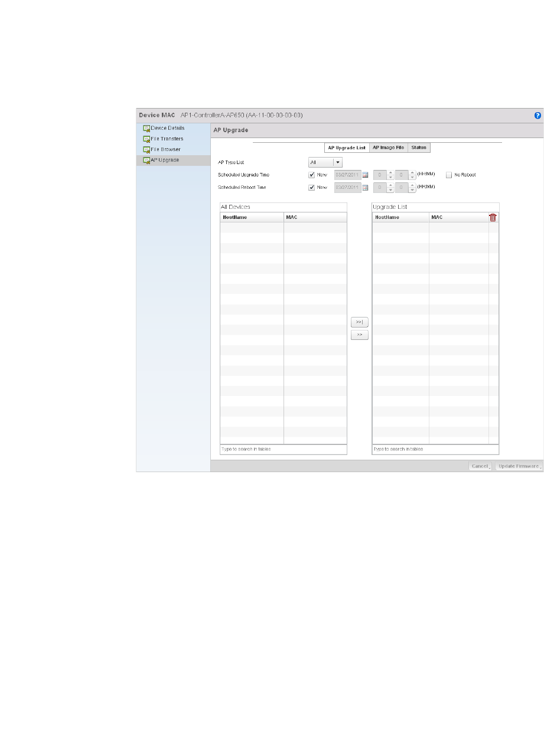Select Device Details in the sidebar
Viewport: 544px width, 756px height.
168,128
